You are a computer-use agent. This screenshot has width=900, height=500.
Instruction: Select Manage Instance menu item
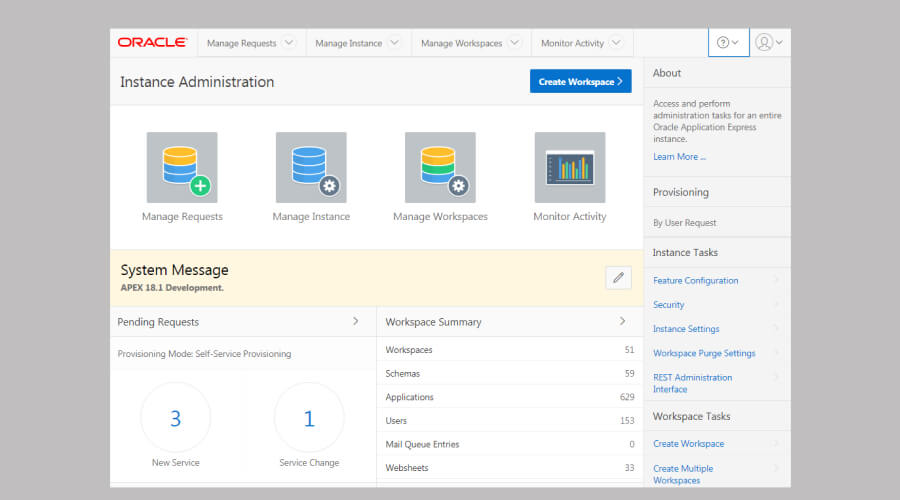[348, 43]
